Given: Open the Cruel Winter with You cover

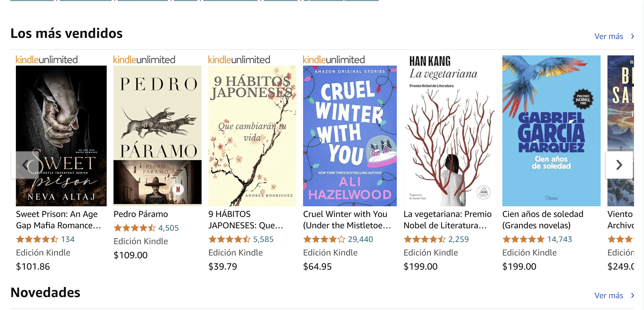Looking at the screenshot, I should 350,136.
